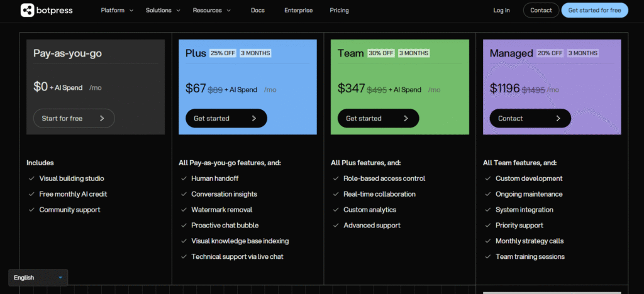644x294 pixels.
Task: Click the $0 Pay-as-you-go price
Action: [41, 87]
